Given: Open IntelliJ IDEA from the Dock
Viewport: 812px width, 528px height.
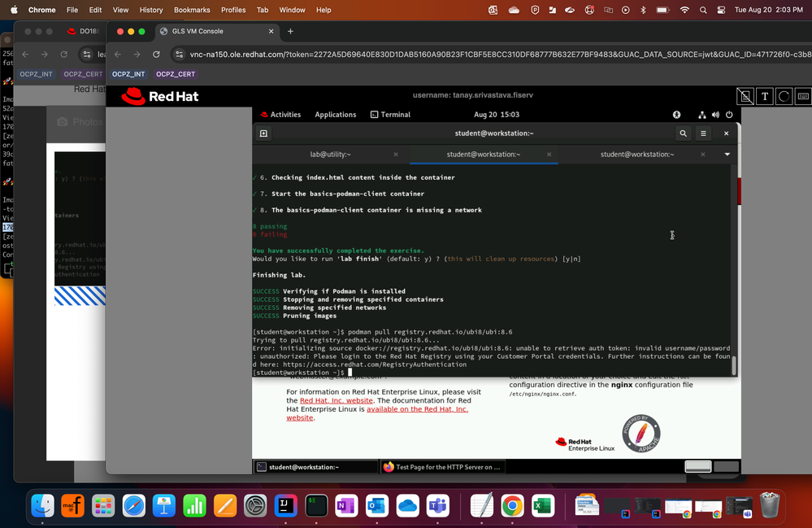Looking at the screenshot, I should 285,506.
